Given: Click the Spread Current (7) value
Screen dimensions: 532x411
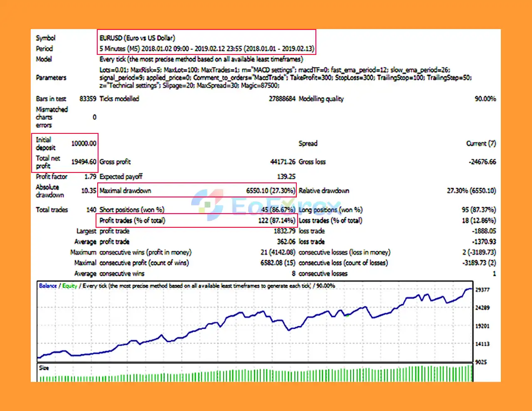Looking at the screenshot, I should [x=481, y=143].
